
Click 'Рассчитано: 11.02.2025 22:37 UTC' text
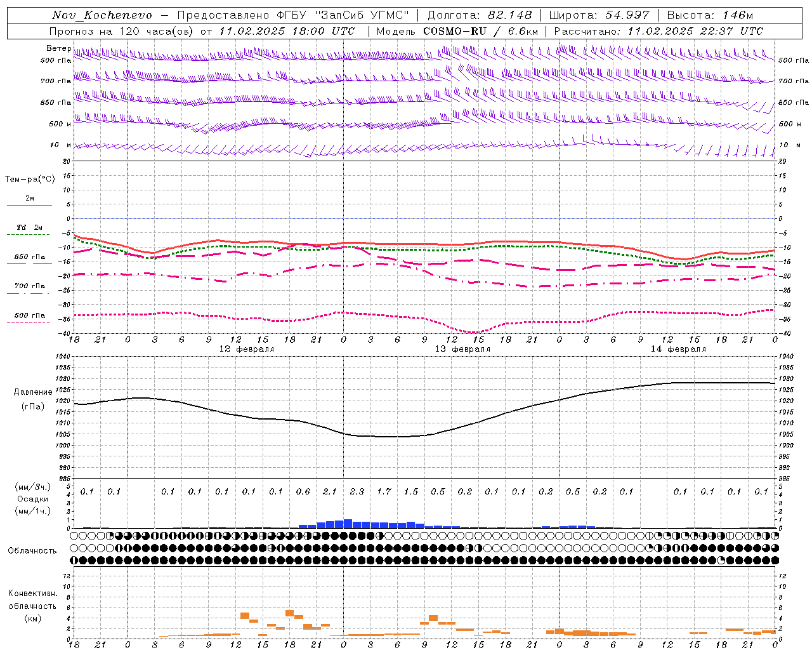pos(658,31)
